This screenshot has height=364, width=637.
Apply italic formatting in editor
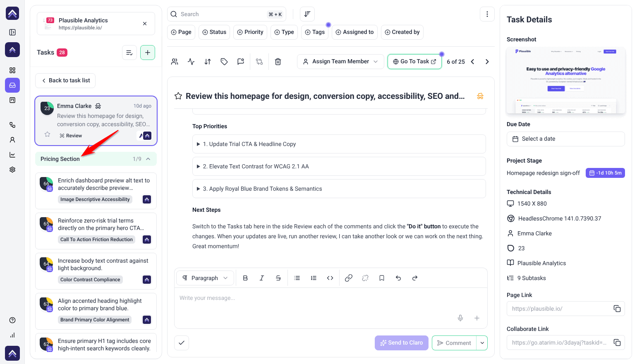pos(262,278)
